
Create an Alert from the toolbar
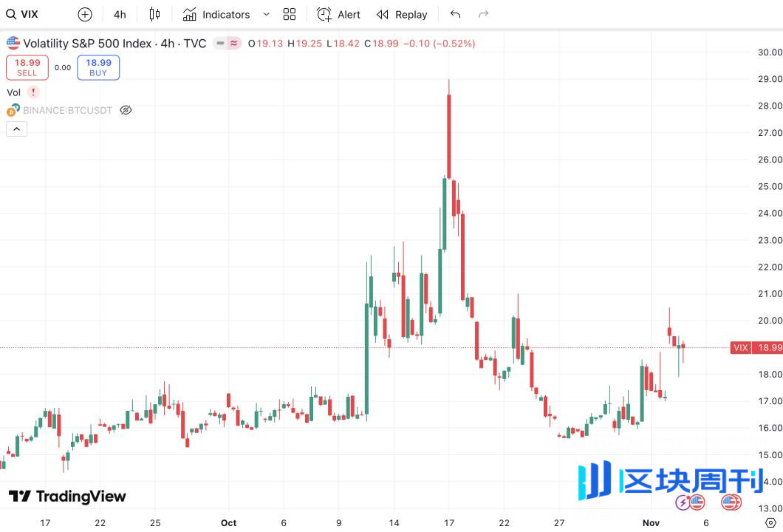click(x=339, y=14)
